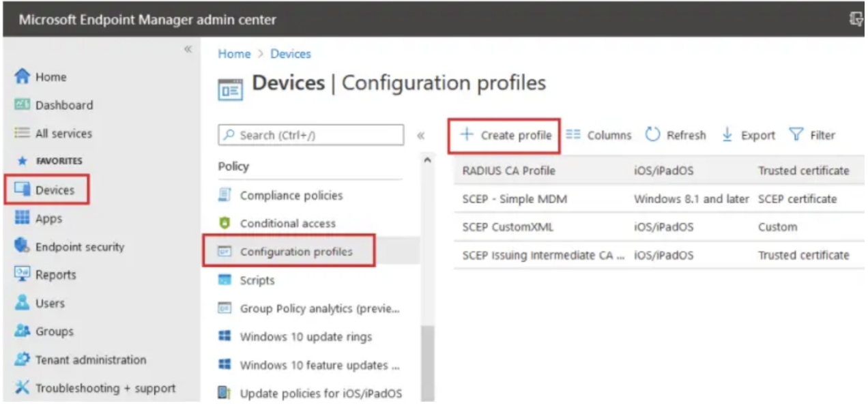Go to Endpoint security section
Viewport: 868px width, 412px height.
coord(80,247)
